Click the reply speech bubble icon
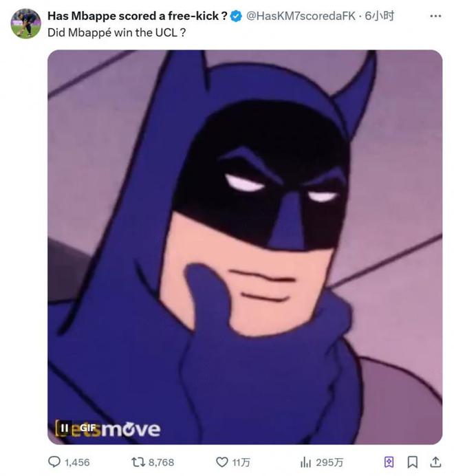 click(x=54, y=462)
